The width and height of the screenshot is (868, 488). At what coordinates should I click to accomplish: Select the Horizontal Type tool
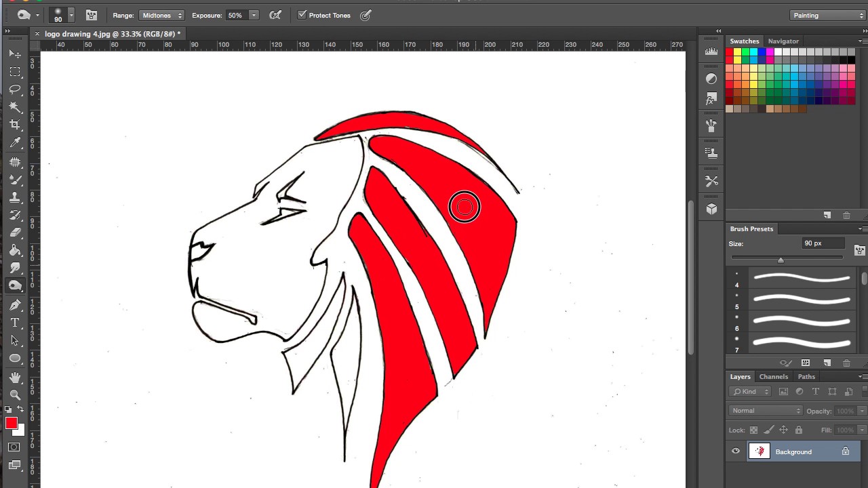(x=15, y=323)
